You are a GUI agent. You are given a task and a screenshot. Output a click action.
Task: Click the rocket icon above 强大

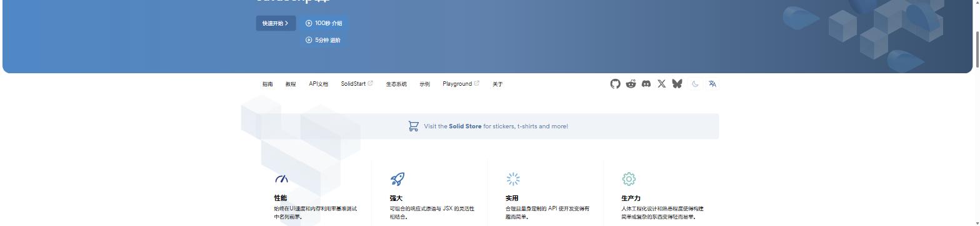397,179
